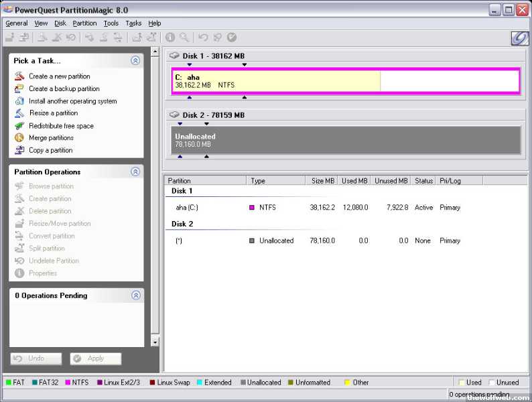The image size is (532, 402).
Task: Click the Disk 1 drive icon
Action: point(174,56)
